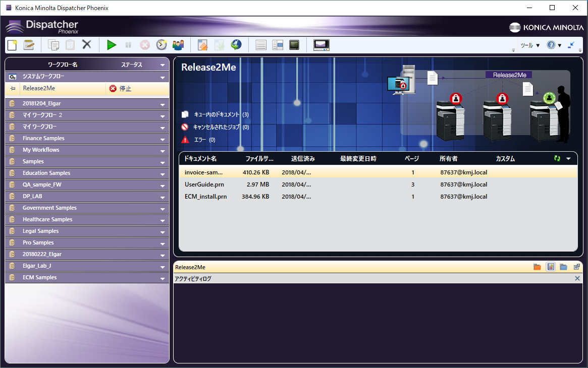Click the pop-out window icon in Release2Me bar
Viewport: 588px width, 368px height.
click(x=577, y=267)
